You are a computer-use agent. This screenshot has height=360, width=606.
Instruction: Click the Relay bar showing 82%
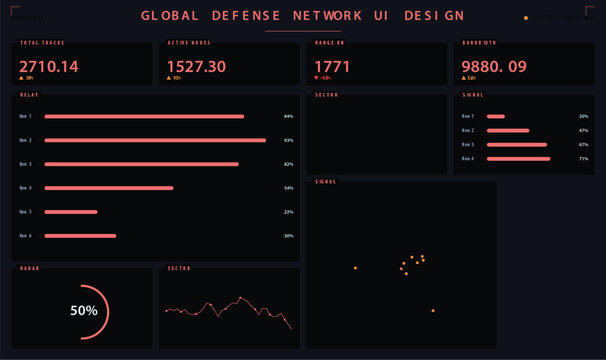[141, 164]
